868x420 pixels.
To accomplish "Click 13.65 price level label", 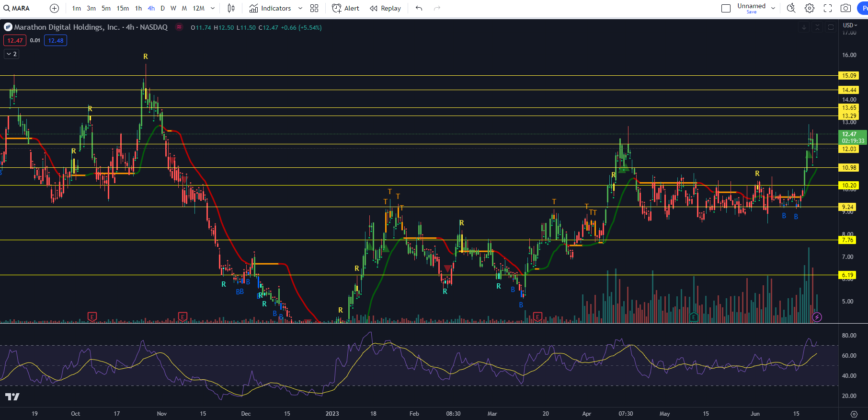I will pos(849,108).
